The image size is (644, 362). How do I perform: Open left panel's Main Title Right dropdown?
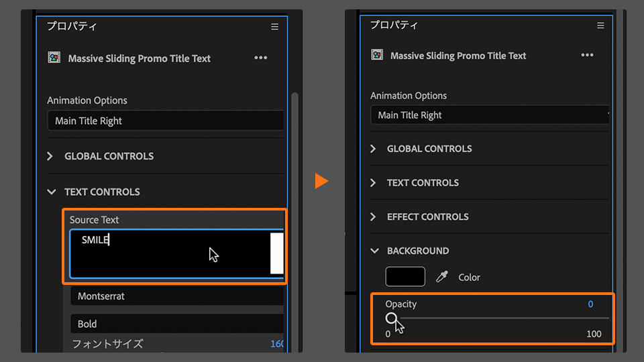click(165, 121)
